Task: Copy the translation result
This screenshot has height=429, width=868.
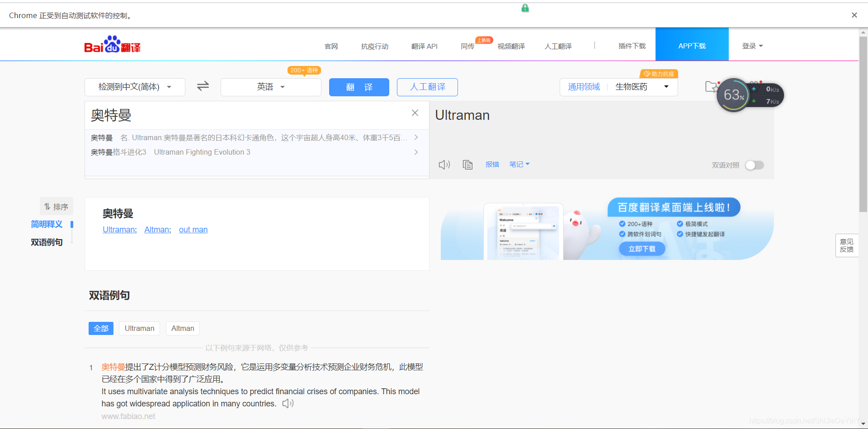Action: coord(467,165)
